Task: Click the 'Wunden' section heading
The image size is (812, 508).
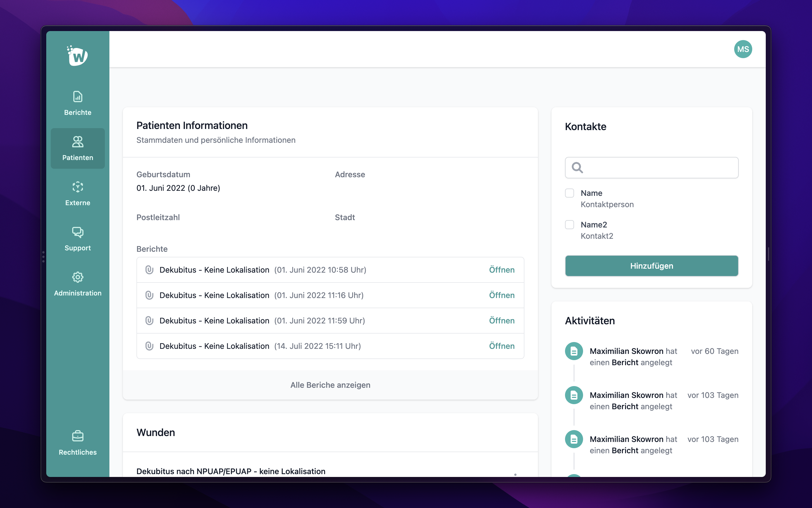Action: tap(156, 432)
